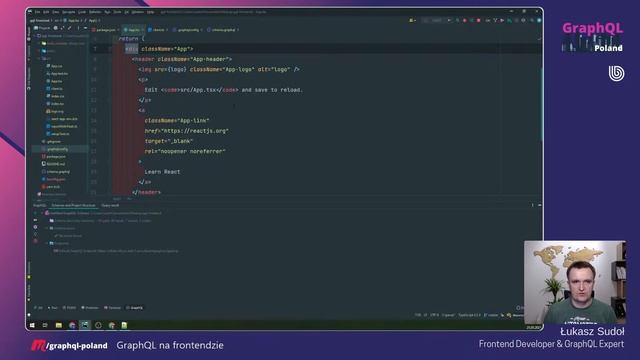Open the Refactor menu
The width and height of the screenshot is (640, 360).
(95, 12)
